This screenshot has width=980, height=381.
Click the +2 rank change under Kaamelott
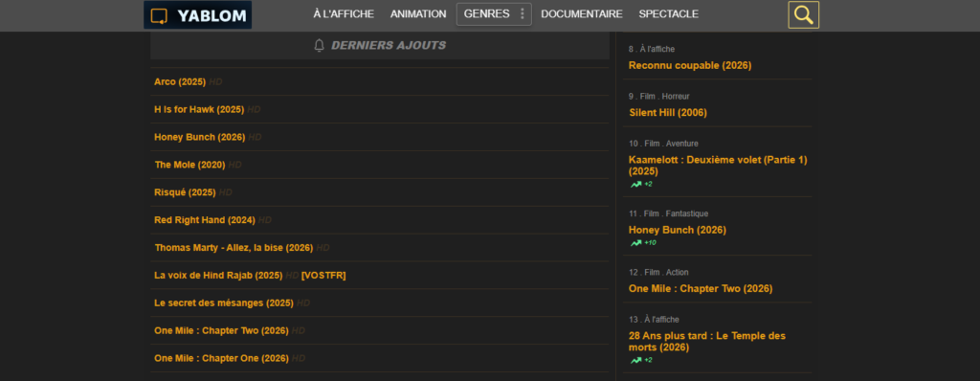coord(648,184)
